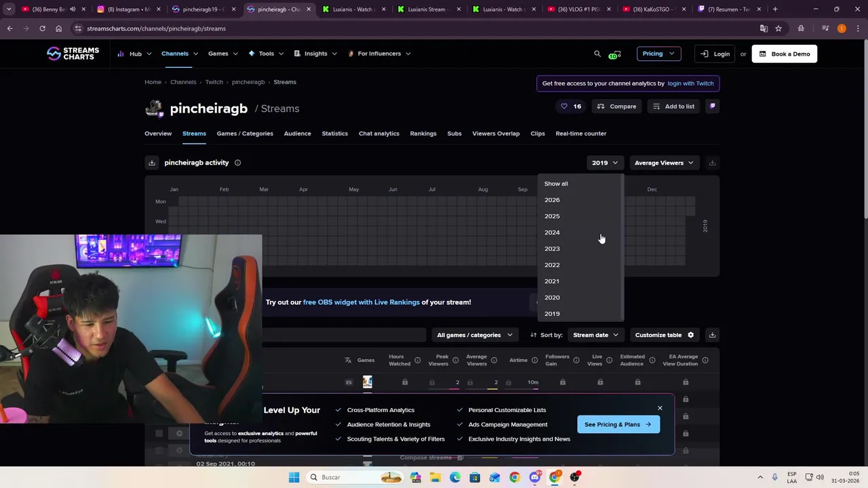
Task: Mute the Benny tab audio speaker icon
Action: (x=72, y=9)
